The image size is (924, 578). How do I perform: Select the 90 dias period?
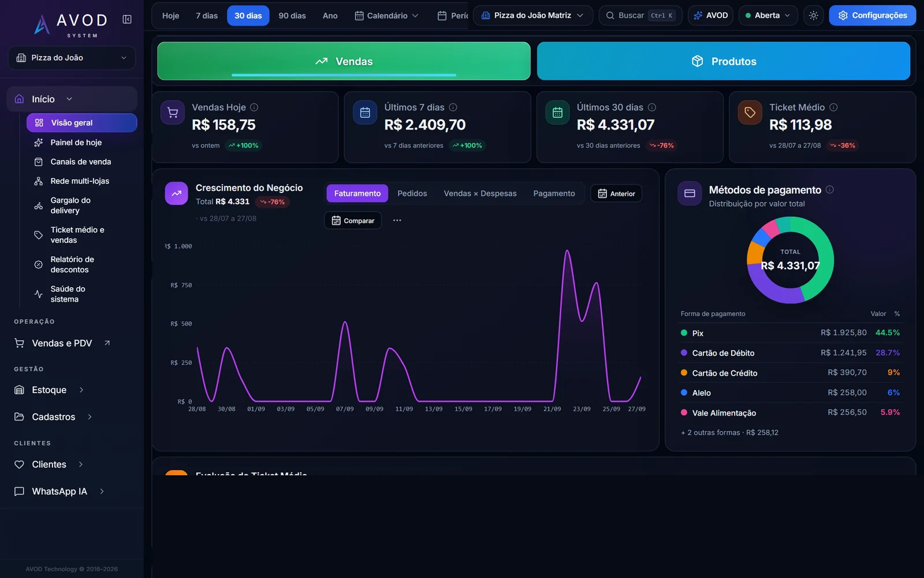click(292, 16)
